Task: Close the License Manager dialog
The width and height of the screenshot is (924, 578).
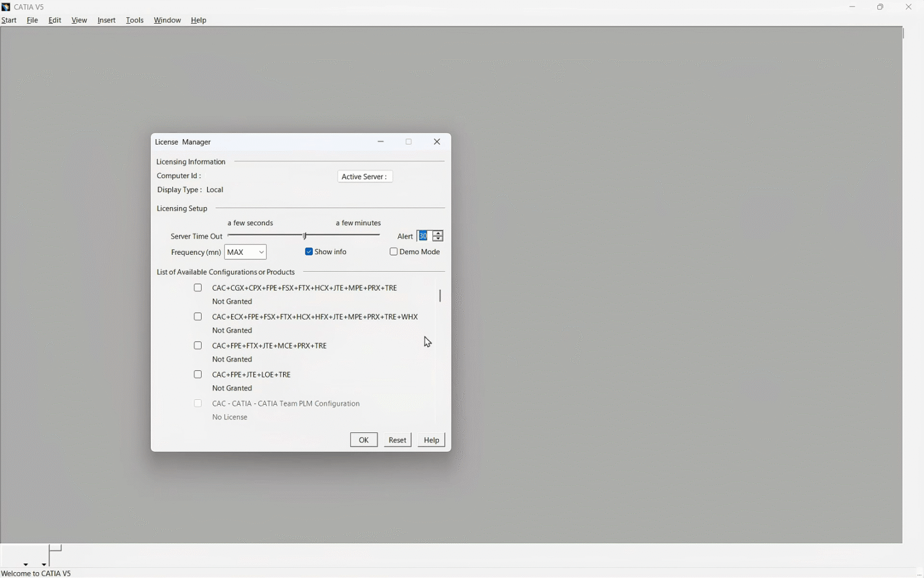Action: (437, 142)
